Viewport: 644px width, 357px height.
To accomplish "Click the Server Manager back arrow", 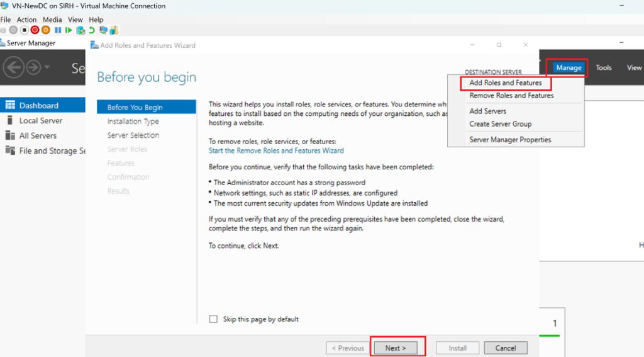I will coord(14,67).
